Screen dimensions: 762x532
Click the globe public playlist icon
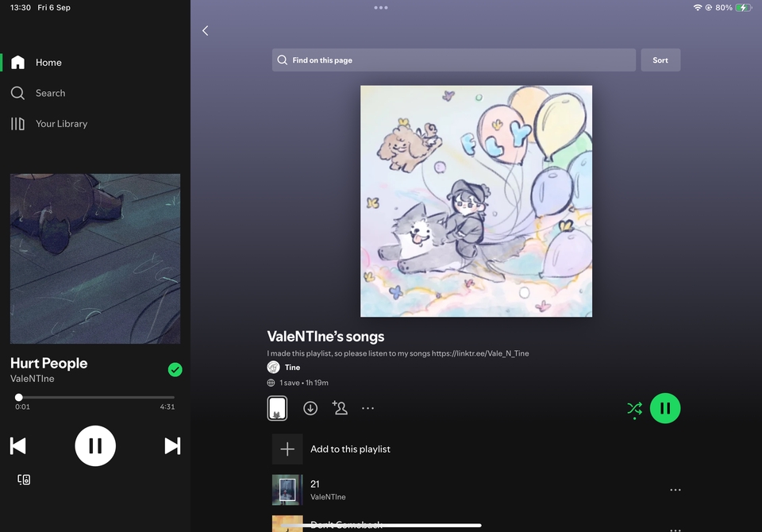[x=271, y=383]
